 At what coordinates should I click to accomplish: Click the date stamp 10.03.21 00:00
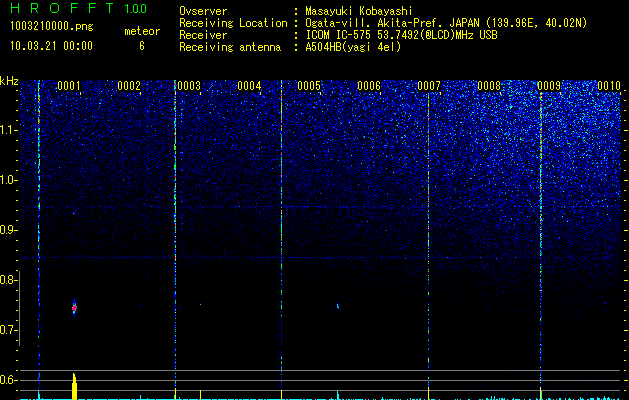[x=51, y=46]
